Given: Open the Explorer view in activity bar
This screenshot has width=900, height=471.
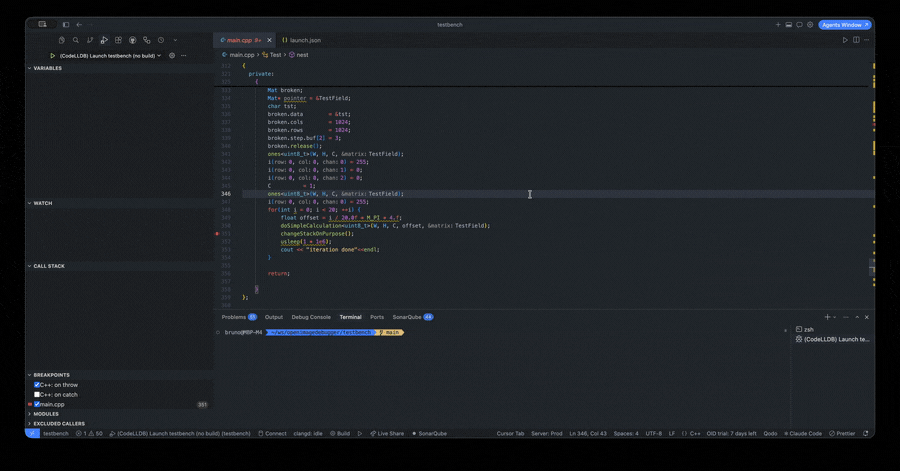Looking at the screenshot, I should tap(61, 40).
